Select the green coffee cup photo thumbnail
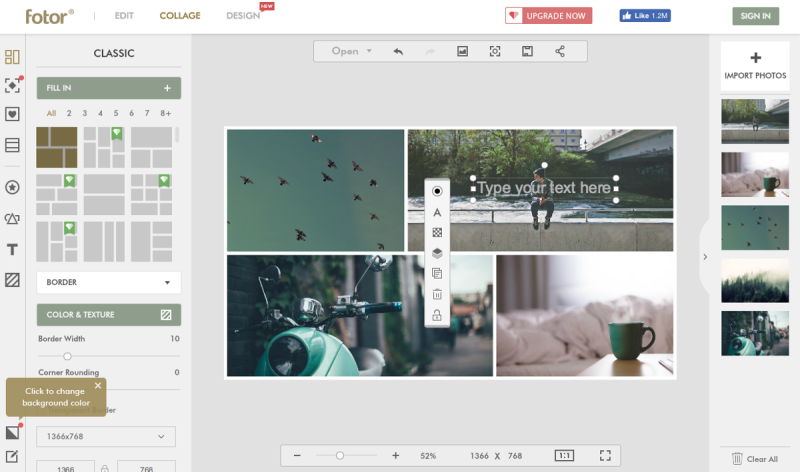Viewport: 800px width, 472px height. (755, 175)
